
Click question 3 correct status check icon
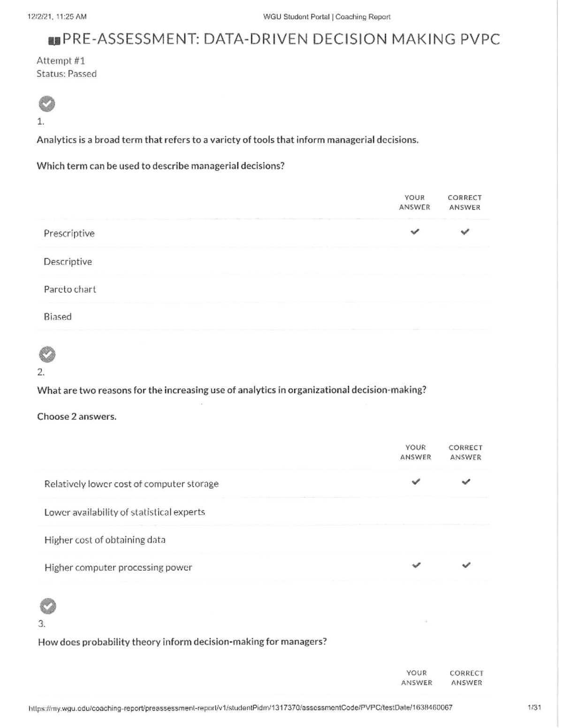[48, 606]
